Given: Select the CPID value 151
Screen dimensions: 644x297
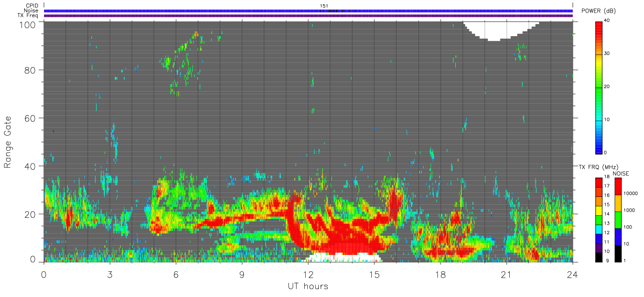Looking at the screenshot, I should [324, 6].
